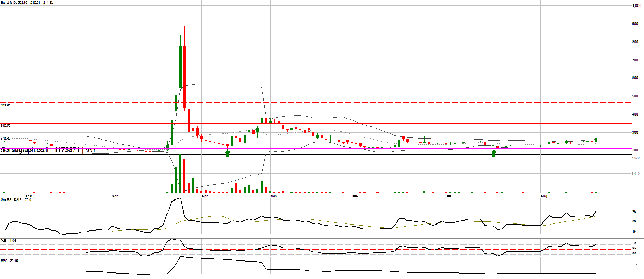Image resolution: width=644 pixels, height=279 pixels.
Task: Click the 600 price axis label
Action: pyautogui.click(x=635, y=78)
